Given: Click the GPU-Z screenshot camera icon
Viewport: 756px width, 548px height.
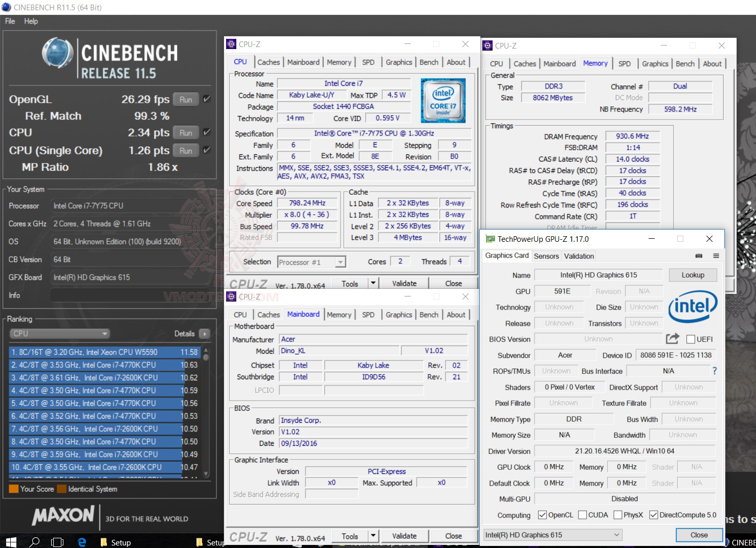Looking at the screenshot, I should [699, 256].
